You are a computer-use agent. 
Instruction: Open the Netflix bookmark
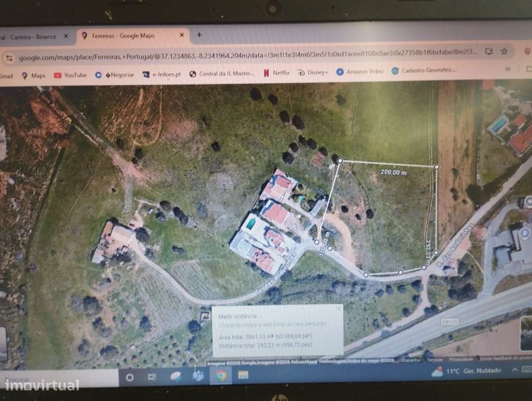click(x=276, y=73)
